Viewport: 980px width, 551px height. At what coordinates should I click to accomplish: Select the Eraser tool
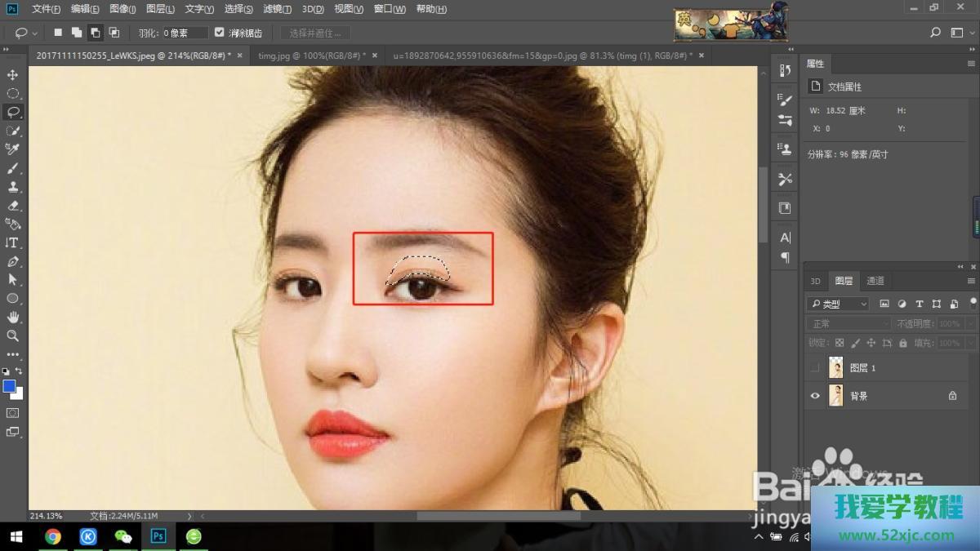coord(12,206)
